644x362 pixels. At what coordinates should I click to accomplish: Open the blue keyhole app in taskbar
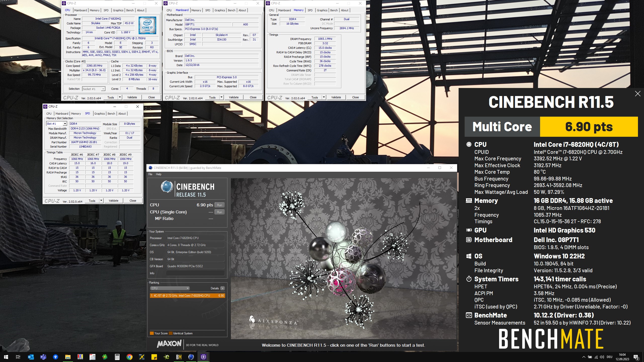(x=56, y=357)
